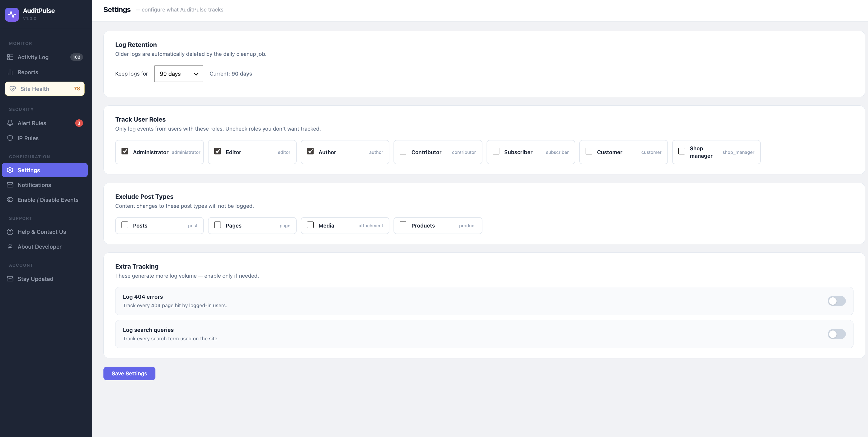
Task: Open Stay Updated page
Action: (x=45, y=279)
